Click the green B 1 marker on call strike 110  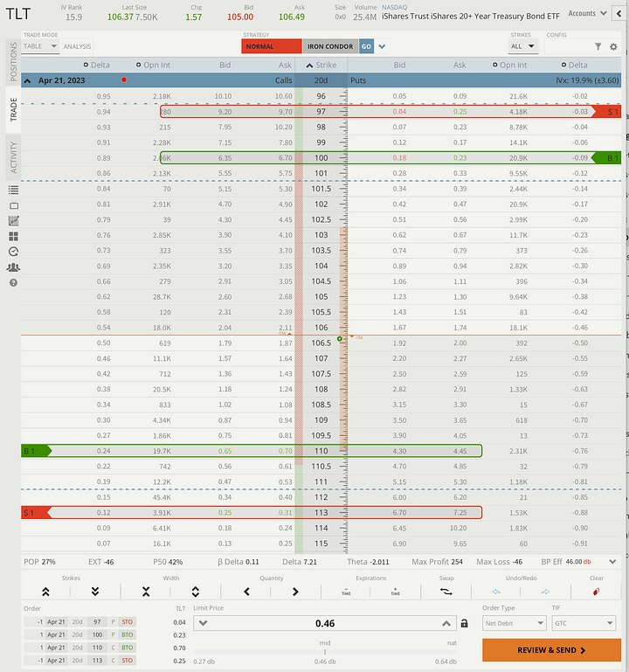(x=37, y=451)
